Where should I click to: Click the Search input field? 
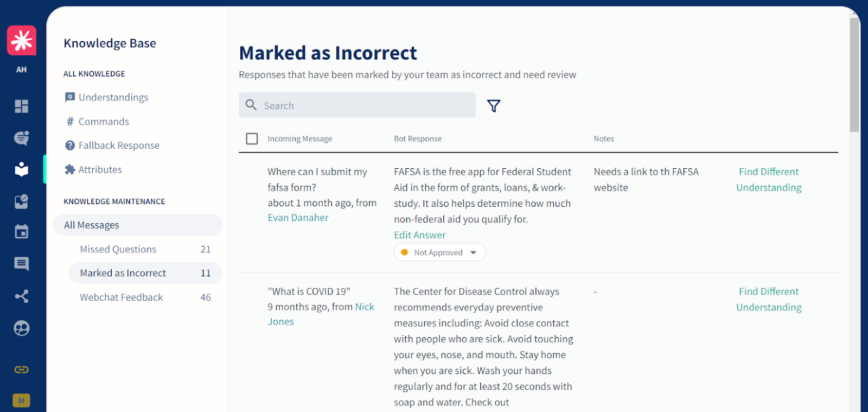[x=357, y=105]
